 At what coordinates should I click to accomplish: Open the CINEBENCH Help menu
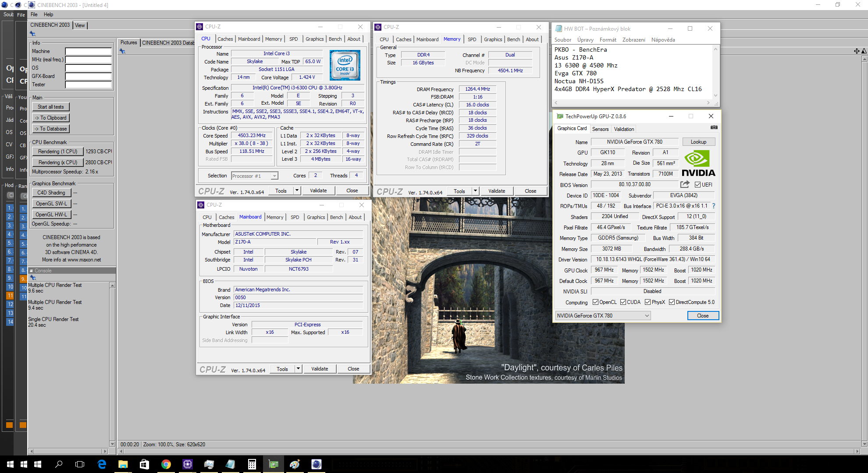48,14
